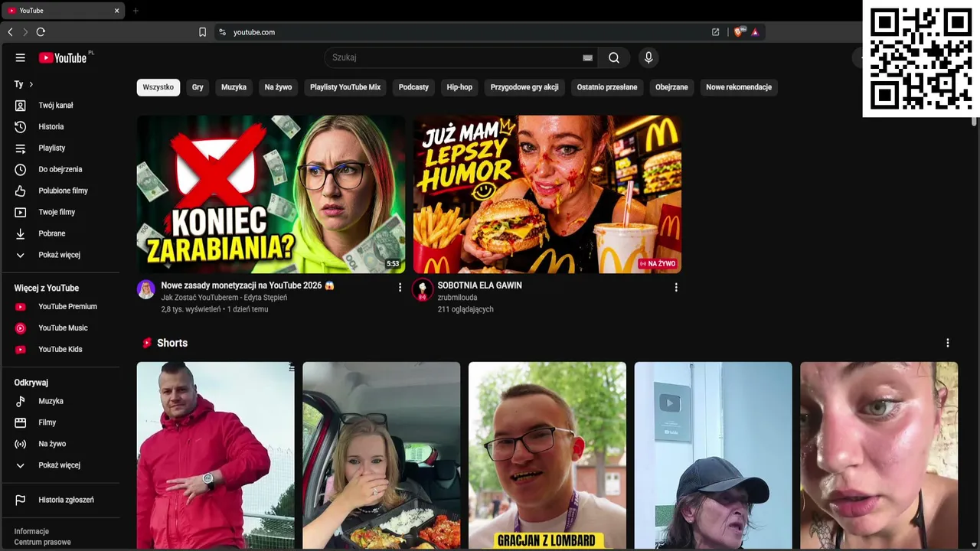Open the McDonald's live stream thumbnail
The width and height of the screenshot is (980, 551).
547,194
